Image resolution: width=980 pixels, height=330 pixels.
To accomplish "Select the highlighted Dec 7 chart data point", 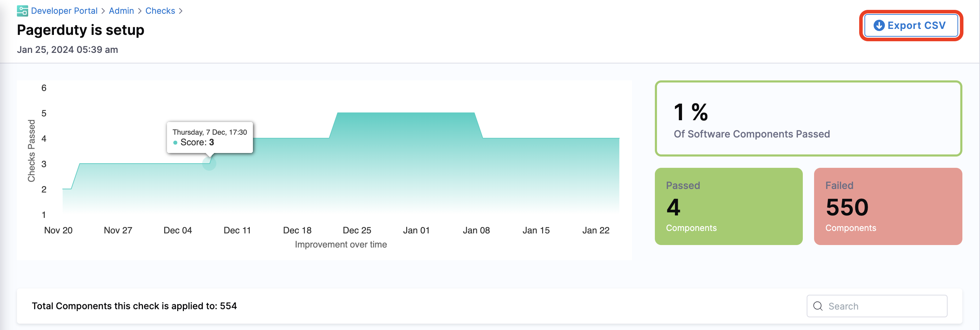I will (209, 164).
